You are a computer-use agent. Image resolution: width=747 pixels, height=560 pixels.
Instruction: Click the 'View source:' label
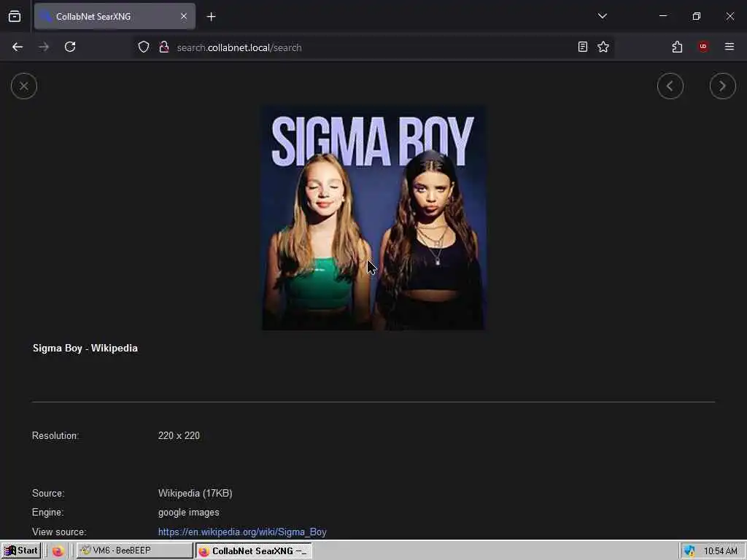coord(59,532)
